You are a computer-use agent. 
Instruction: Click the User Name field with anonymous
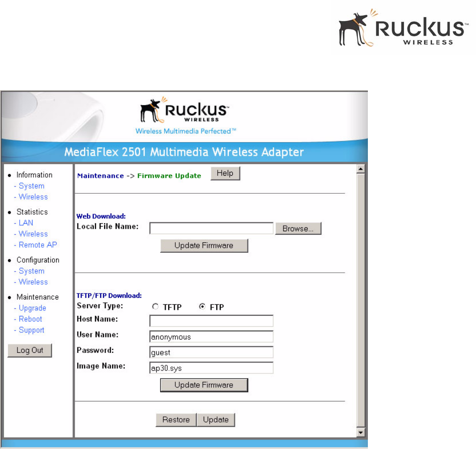click(211, 337)
